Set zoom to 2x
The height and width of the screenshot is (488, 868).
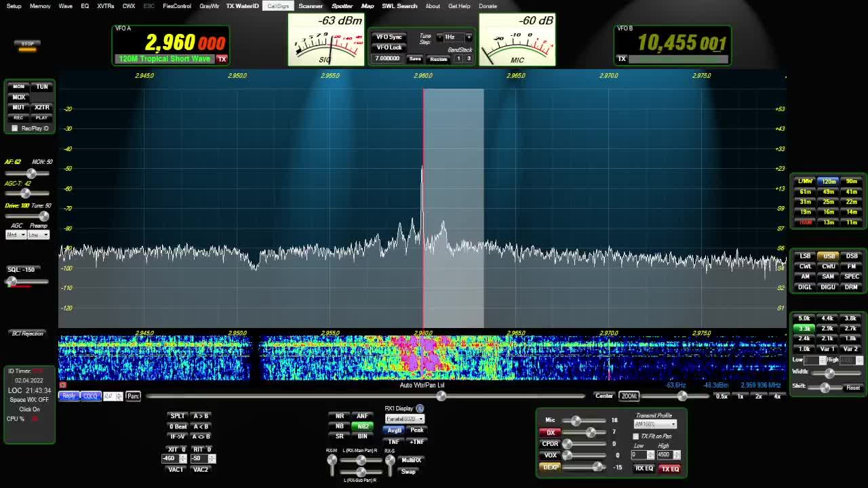[759, 396]
